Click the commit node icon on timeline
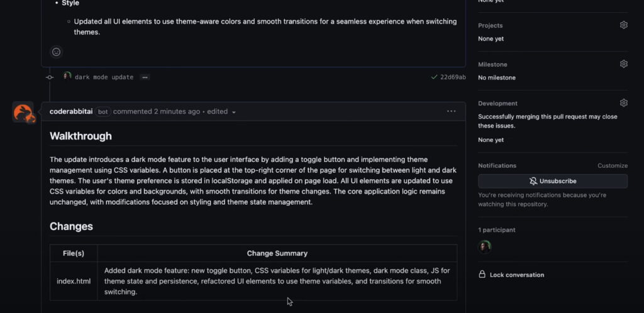 pos(49,77)
